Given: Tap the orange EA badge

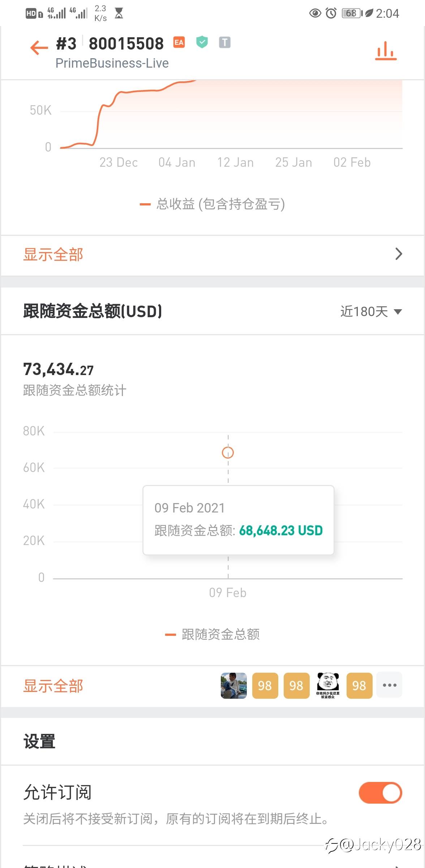Looking at the screenshot, I should click(179, 43).
